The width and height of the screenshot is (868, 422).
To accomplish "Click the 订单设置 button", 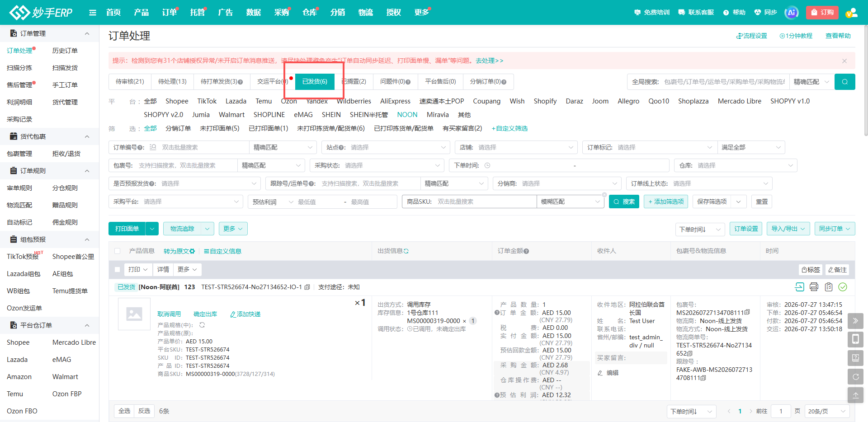I will tap(746, 229).
